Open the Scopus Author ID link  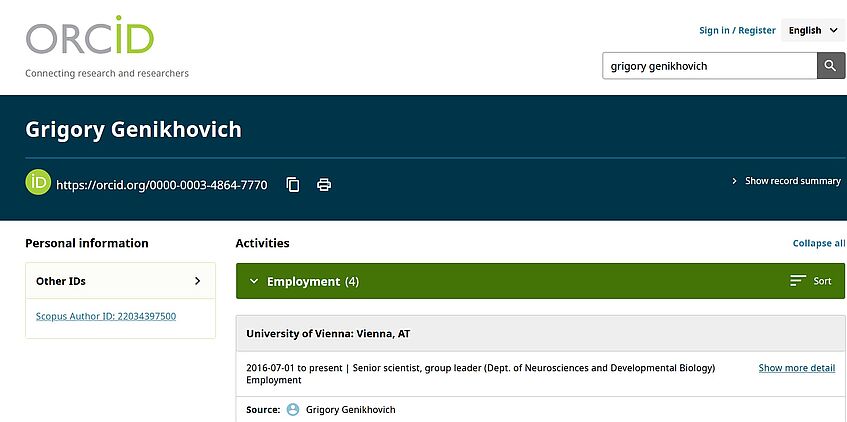click(x=106, y=316)
